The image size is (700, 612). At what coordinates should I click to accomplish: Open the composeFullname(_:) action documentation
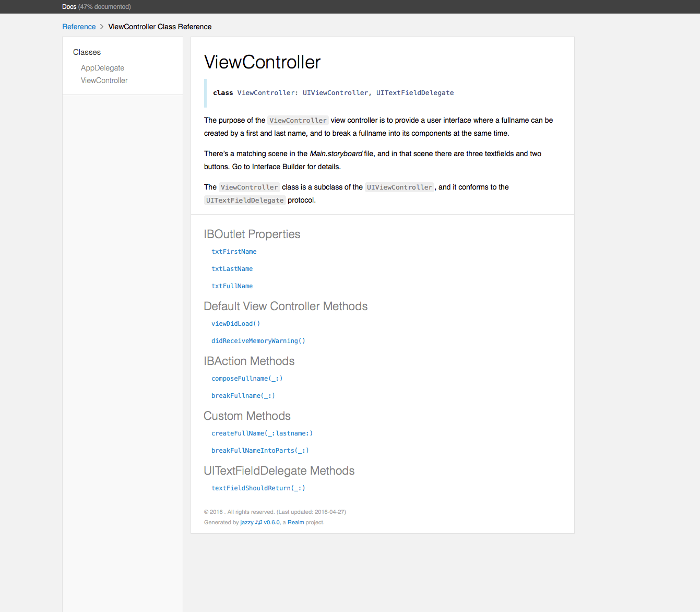[246, 378]
